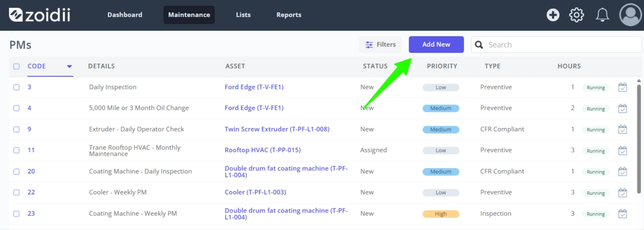The height and width of the screenshot is (230, 644).
Task: Open calendar icon for PM 20
Action: (622, 172)
